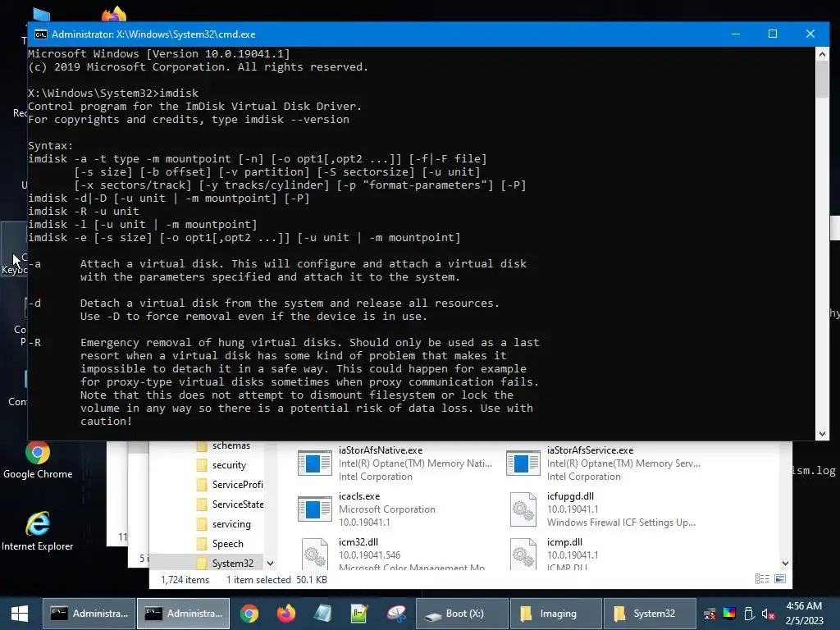Click the icfupgd.dll file name
Viewport: 840px width, 630px height.
pyautogui.click(x=570, y=496)
